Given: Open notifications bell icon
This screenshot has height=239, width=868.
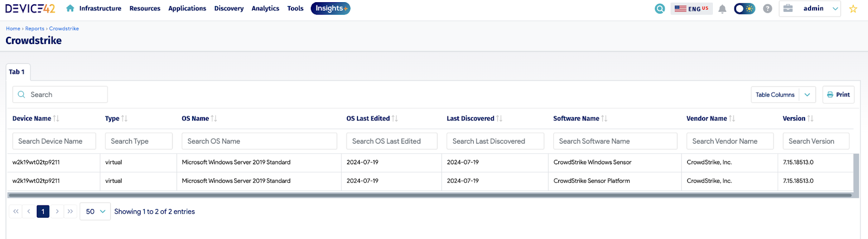Looking at the screenshot, I should [722, 9].
